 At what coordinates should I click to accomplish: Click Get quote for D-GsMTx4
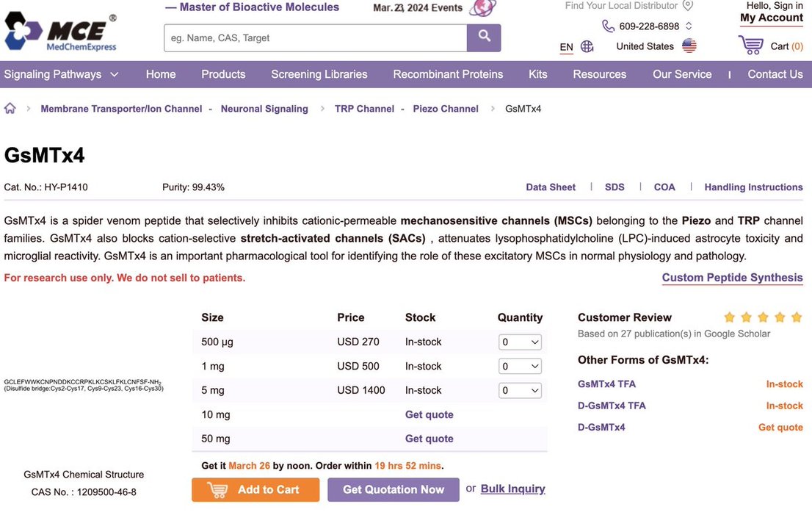[780, 428]
